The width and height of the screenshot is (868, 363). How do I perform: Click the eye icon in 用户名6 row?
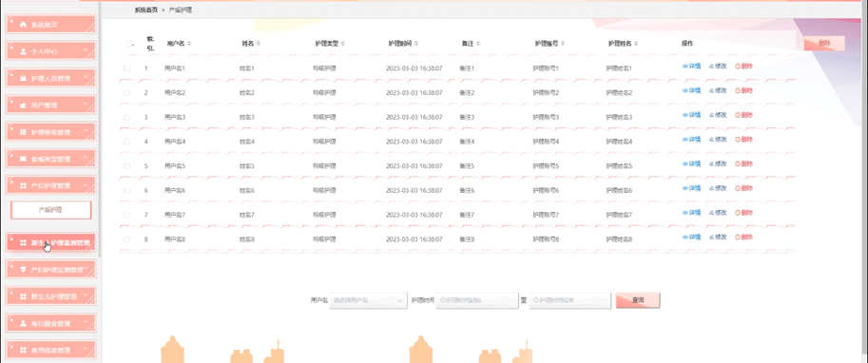tap(685, 188)
